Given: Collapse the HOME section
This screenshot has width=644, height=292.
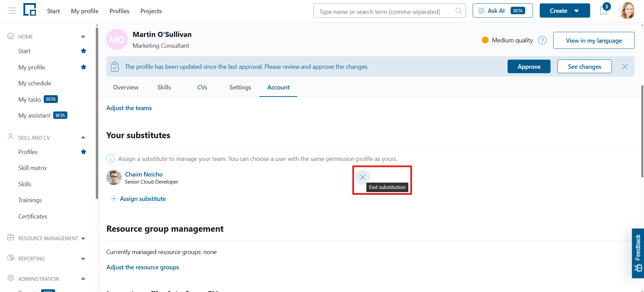Looking at the screenshot, I should [83, 37].
